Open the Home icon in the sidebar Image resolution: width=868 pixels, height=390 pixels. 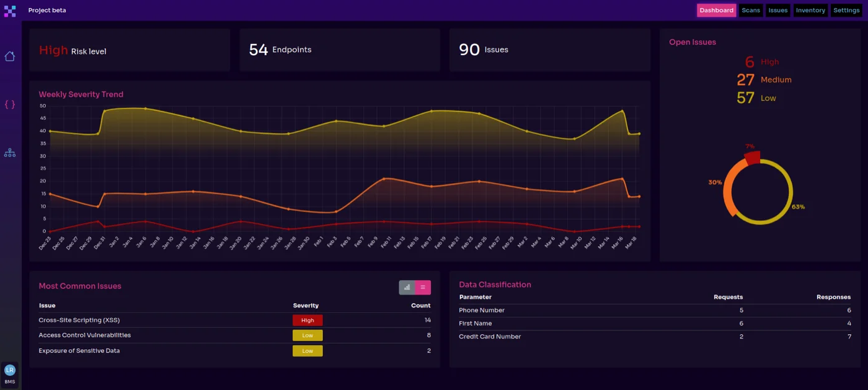tap(9, 56)
